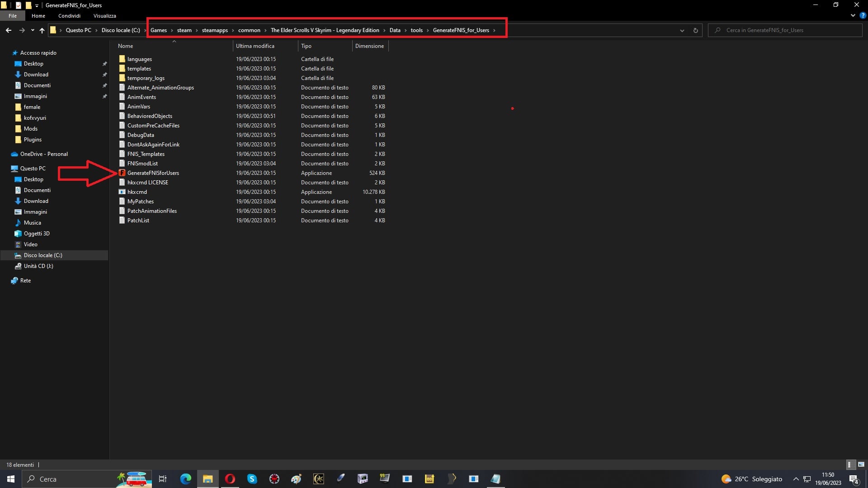Open the Windows Start menu
868x488 pixels.
pos(11,479)
